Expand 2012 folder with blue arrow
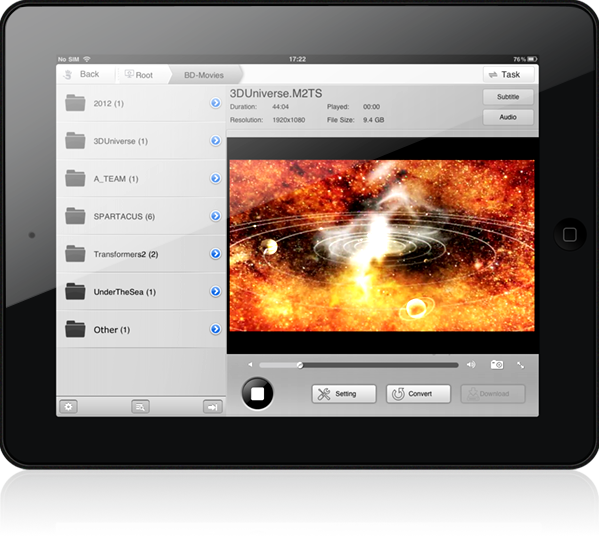 [x=215, y=103]
